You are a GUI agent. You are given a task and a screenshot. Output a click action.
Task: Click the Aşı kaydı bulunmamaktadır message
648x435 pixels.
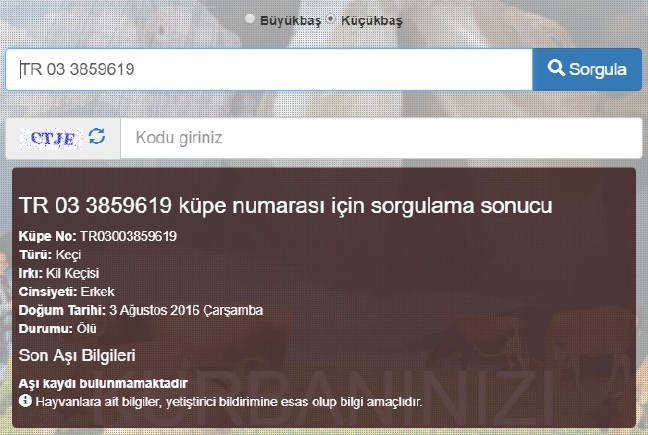point(103,383)
